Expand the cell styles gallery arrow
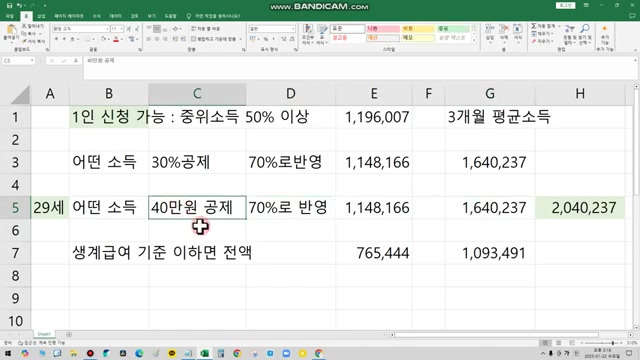Viewport: 640px width, 360px height. pos(474,40)
